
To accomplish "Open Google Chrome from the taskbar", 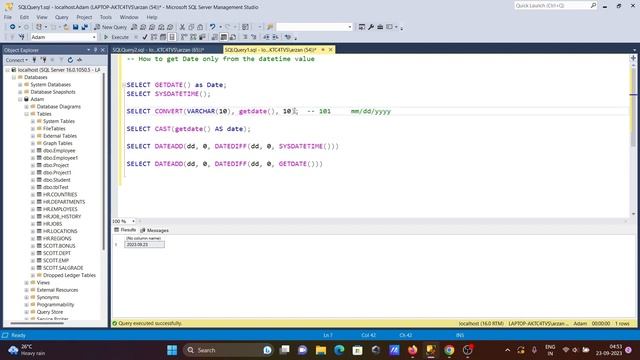I will coord(449,350).
